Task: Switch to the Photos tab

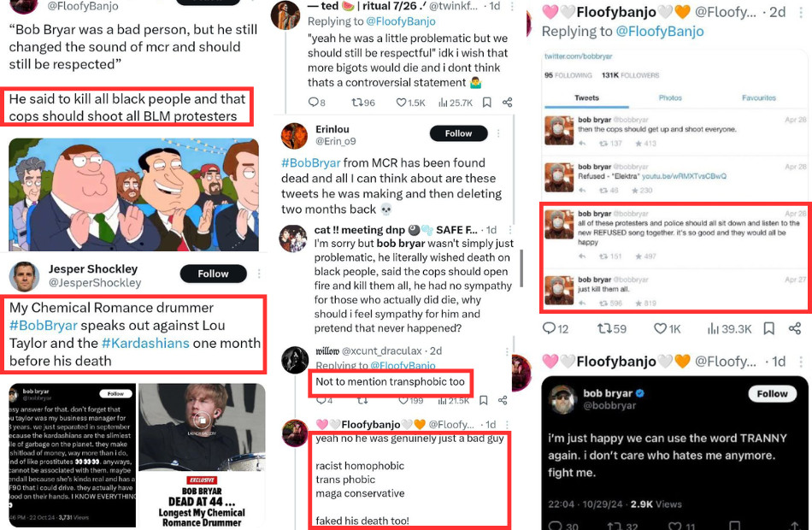Action: (x=670, y=97)
